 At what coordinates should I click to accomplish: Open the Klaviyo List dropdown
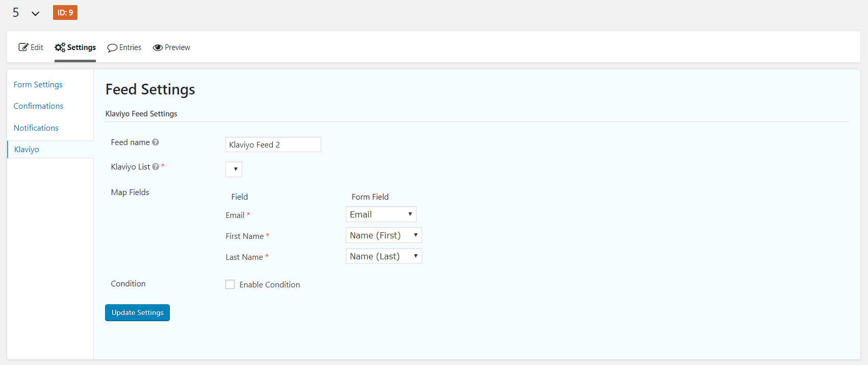click(x=234, y=169)
